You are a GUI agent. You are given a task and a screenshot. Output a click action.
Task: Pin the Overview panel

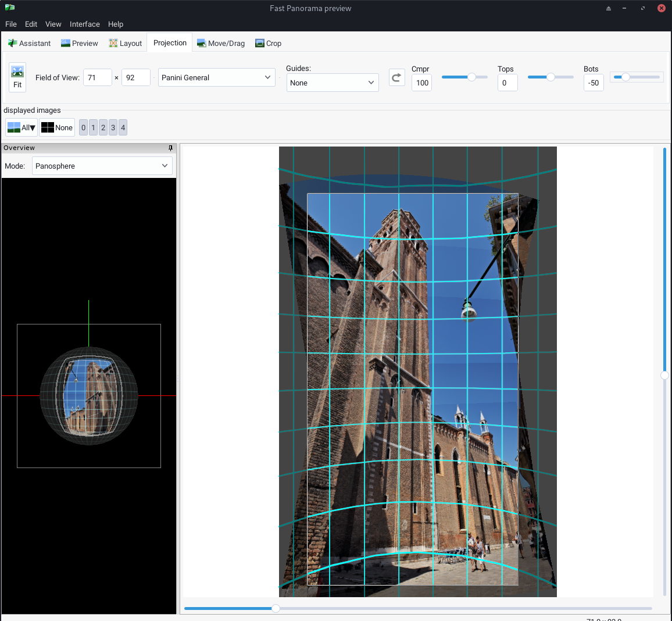tap(170, 148)
